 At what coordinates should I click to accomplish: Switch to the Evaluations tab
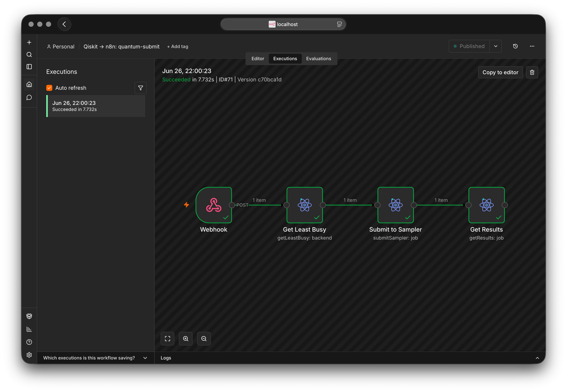(318, 59)
